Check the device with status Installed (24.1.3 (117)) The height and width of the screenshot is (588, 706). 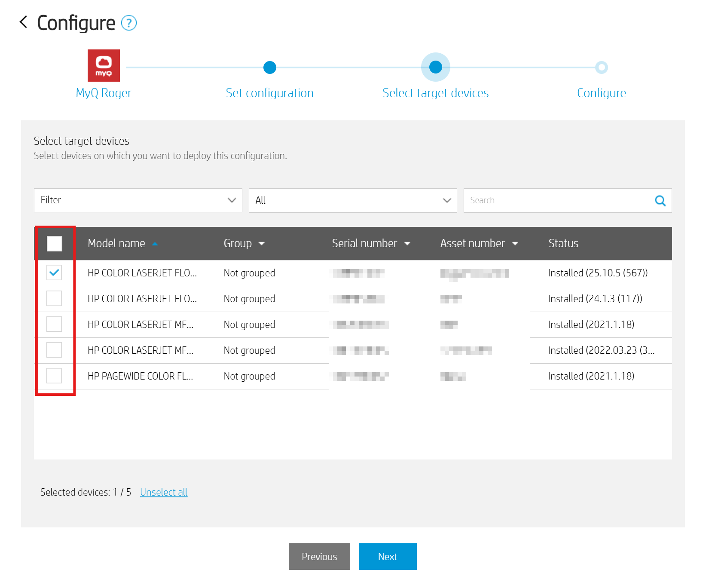[55, 298]
